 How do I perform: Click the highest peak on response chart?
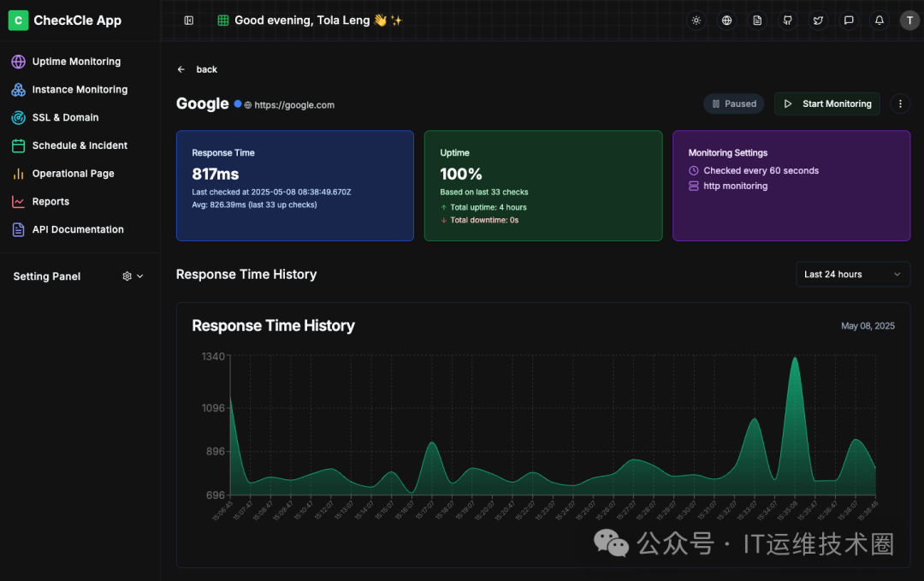click(x=795, y=359)
